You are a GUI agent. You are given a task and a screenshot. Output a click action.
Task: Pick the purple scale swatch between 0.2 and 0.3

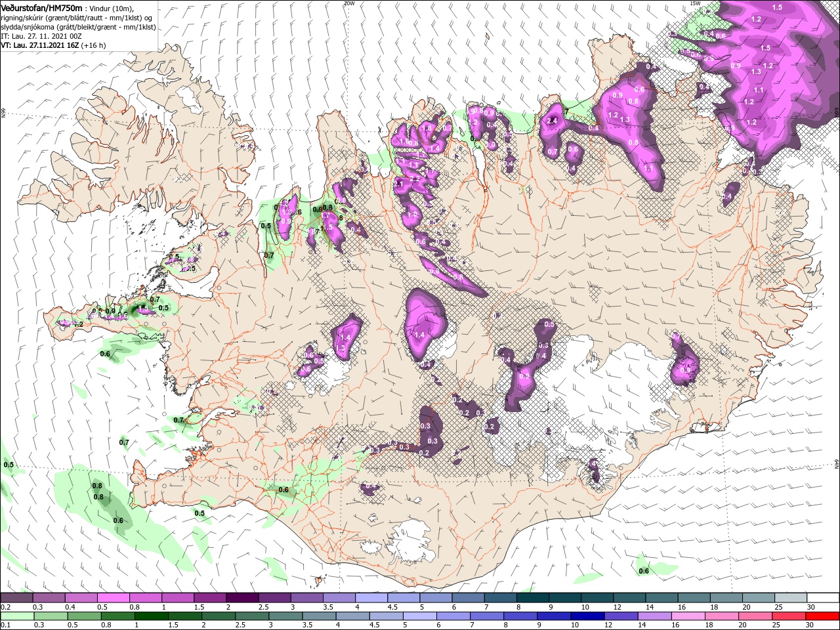point(17,598)
